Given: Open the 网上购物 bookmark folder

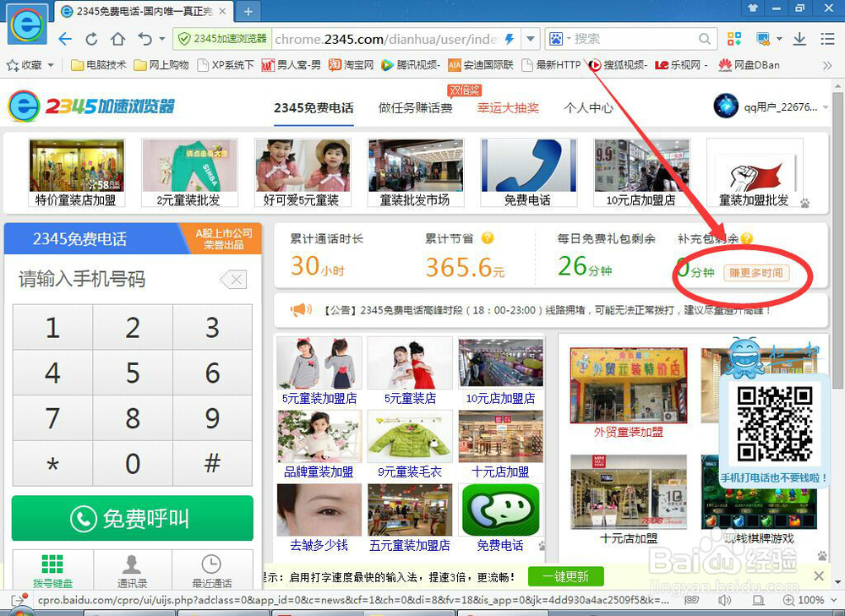Looking at the screenshot, I should (161, 65).
